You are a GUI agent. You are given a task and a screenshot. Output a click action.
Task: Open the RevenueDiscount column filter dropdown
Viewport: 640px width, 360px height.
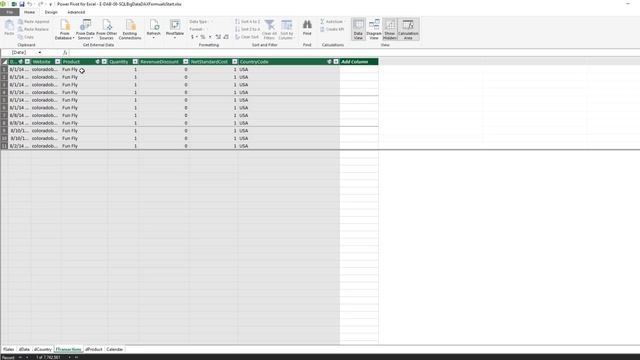pyautogui.click(x=186, y=62)
